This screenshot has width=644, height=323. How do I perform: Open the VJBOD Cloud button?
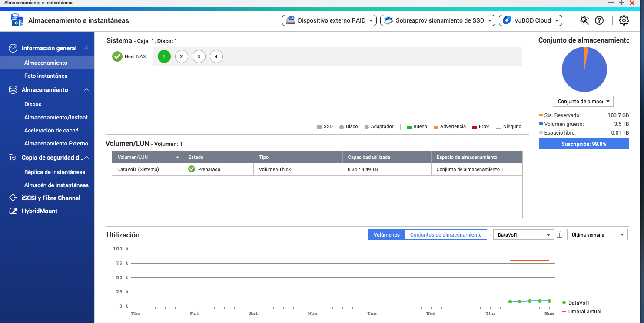pos(531,20)
